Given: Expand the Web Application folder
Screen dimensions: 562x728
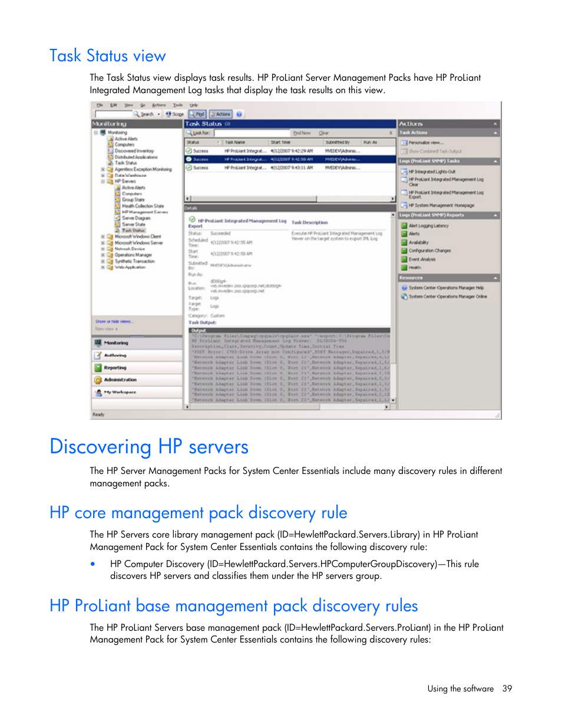Looking at the screenshot, I should [103, 267].
